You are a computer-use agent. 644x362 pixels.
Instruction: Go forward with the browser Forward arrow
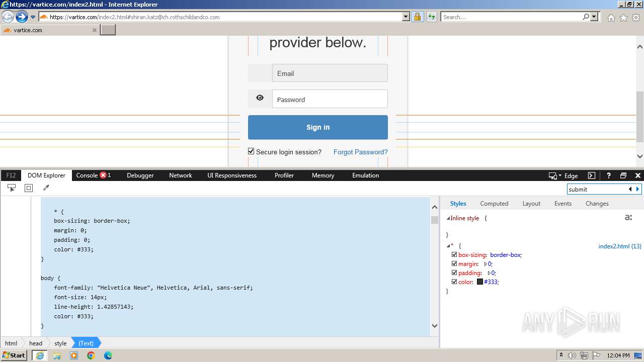point(21,17)
